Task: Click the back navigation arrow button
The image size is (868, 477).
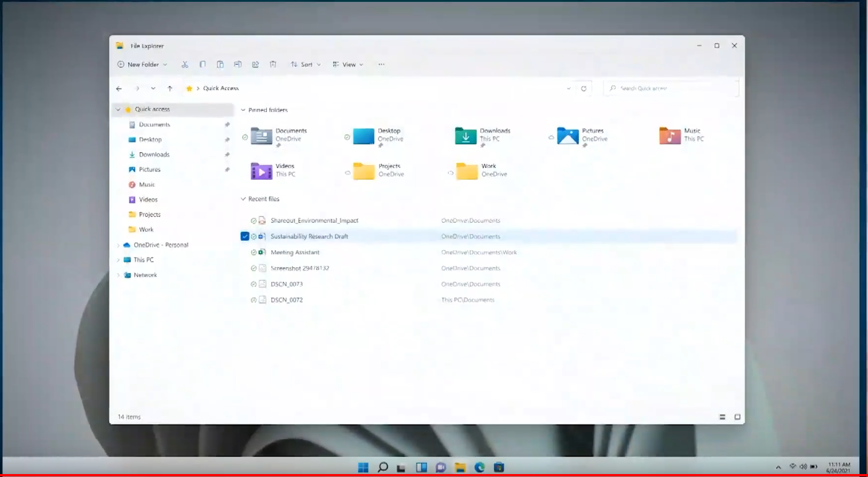Action: pyautogui.click(x=119, y=88)
